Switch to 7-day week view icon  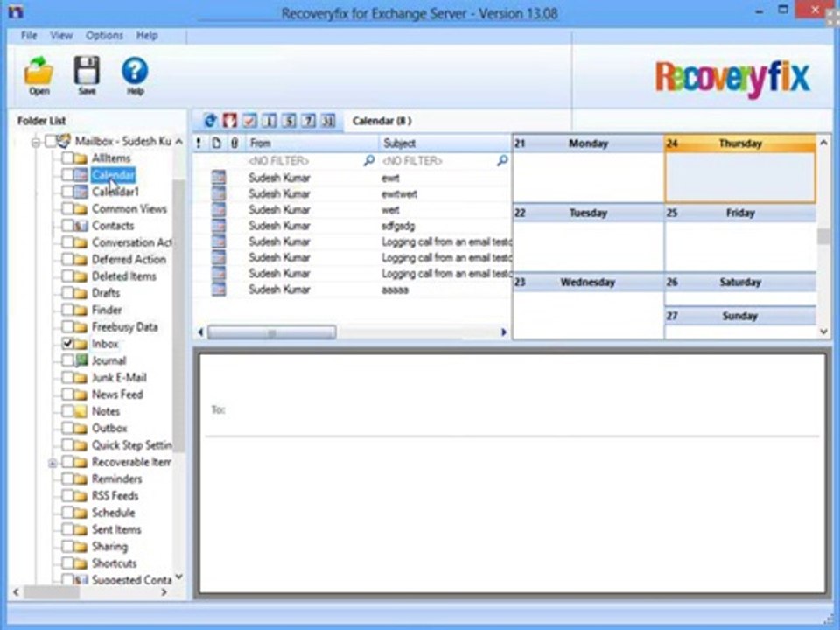click(307, 121)
